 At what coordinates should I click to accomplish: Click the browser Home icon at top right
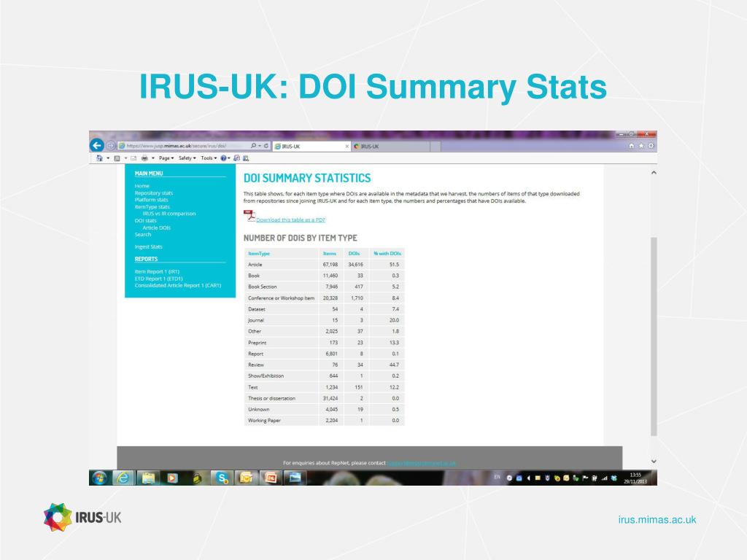tap(632, 146)
